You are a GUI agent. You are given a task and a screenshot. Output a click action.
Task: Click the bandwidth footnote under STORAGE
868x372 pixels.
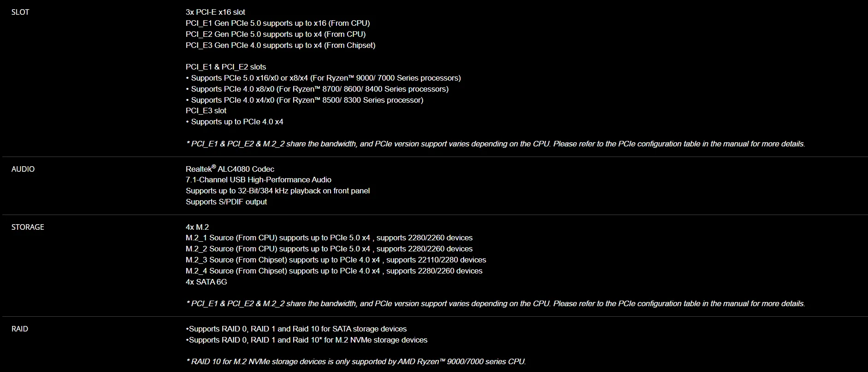tap(496, 303)
